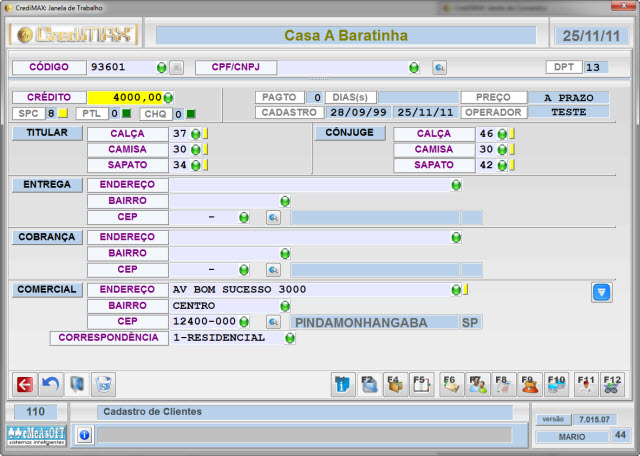Click the search icon beside CPF/CNPJ
The height and width of the screenshot is (456, 640).
[x=439, y=68]
